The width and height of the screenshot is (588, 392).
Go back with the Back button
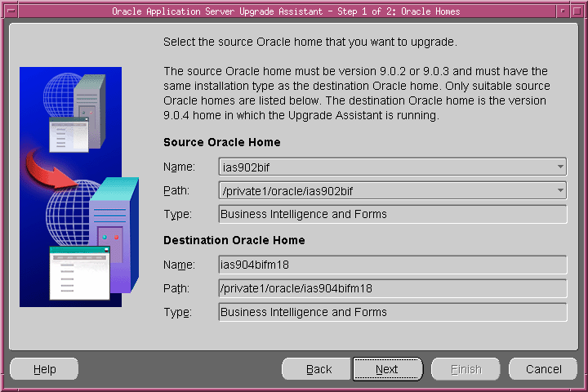(318, 369)
